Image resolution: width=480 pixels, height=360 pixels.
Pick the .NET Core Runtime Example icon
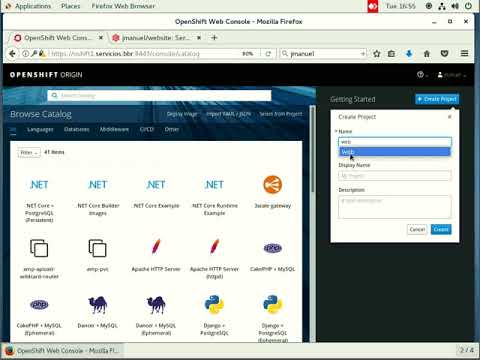click(x=214, y=184)
